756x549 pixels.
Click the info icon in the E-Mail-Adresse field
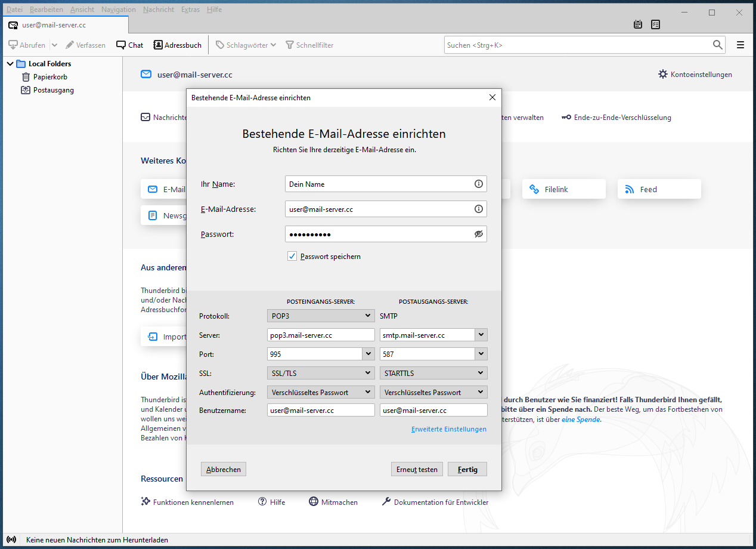pos(478,209)
